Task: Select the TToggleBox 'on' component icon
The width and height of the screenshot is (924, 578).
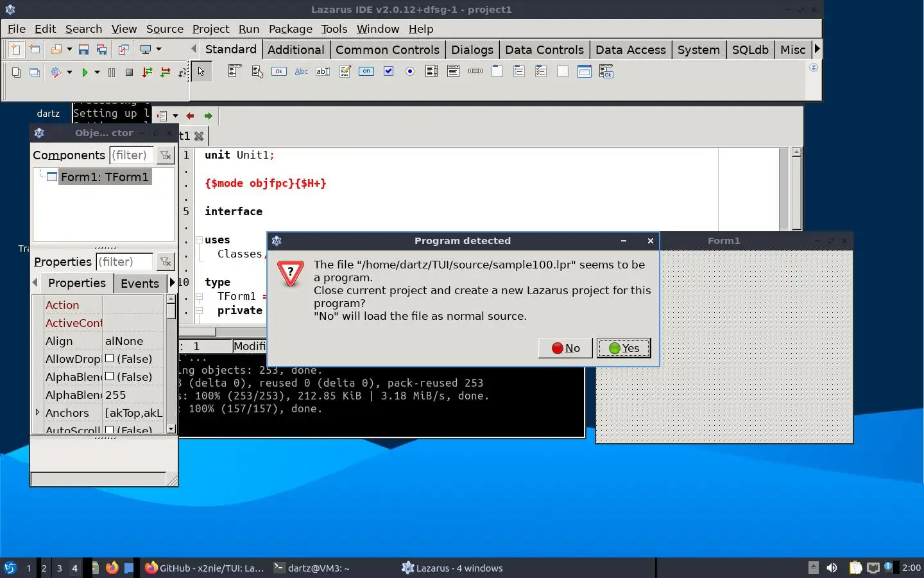Action: (366, 71)
